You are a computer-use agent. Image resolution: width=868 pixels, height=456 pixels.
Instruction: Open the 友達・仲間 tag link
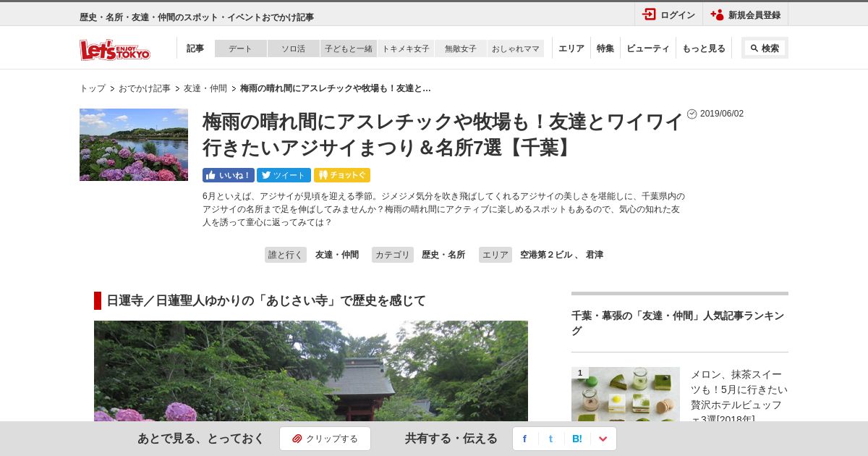click(337, 255)
